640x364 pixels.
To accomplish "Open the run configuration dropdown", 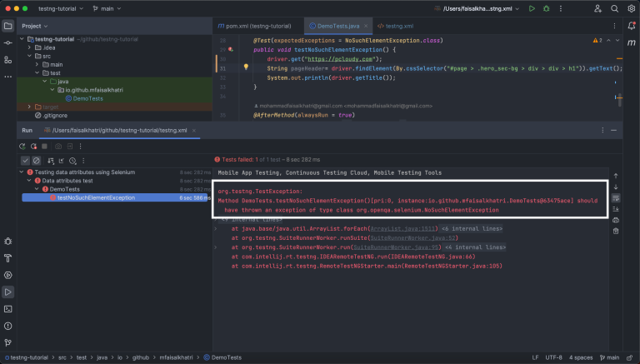I will (x=479, y=8).
